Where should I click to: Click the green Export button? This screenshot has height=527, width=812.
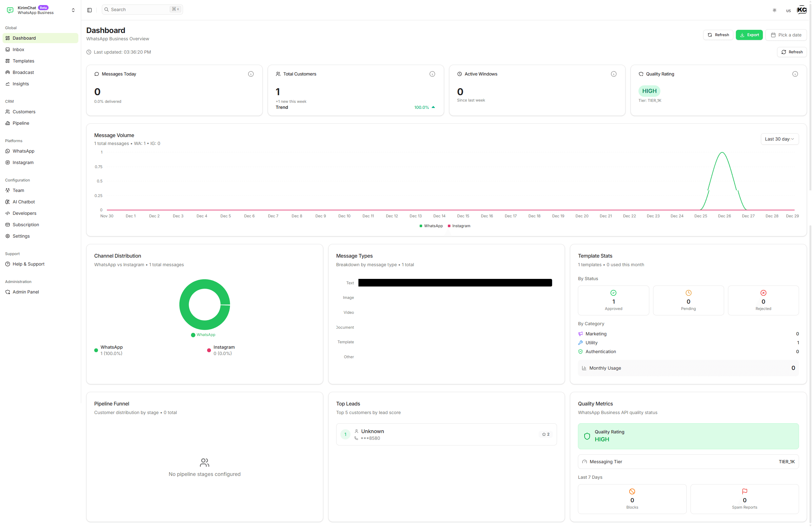[749, 35]
